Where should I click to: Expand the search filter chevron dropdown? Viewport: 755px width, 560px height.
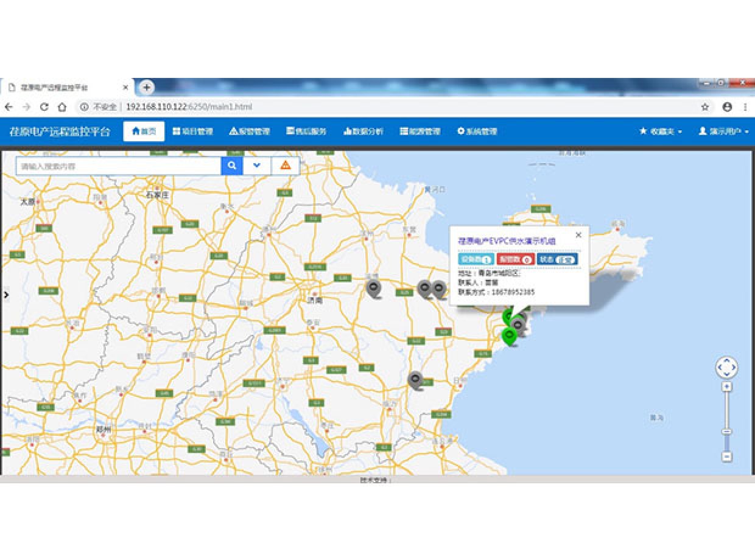[x=257, y=166]
